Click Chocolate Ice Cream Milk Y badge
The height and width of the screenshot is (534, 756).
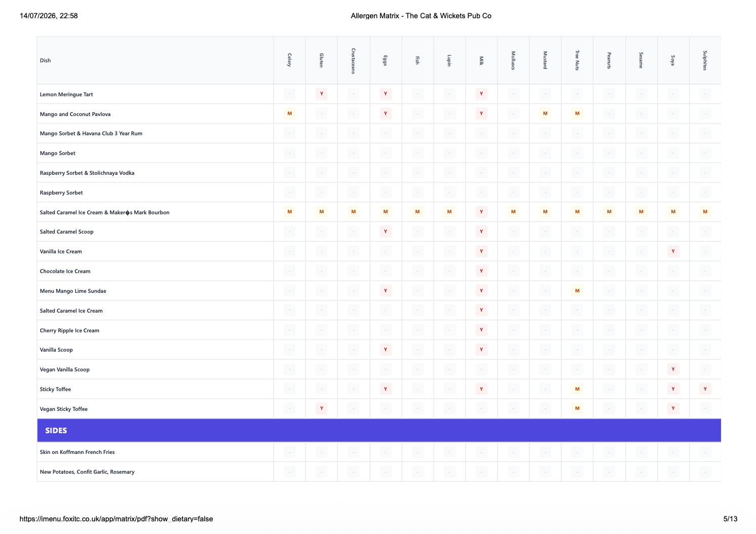(x=481, y=271)
